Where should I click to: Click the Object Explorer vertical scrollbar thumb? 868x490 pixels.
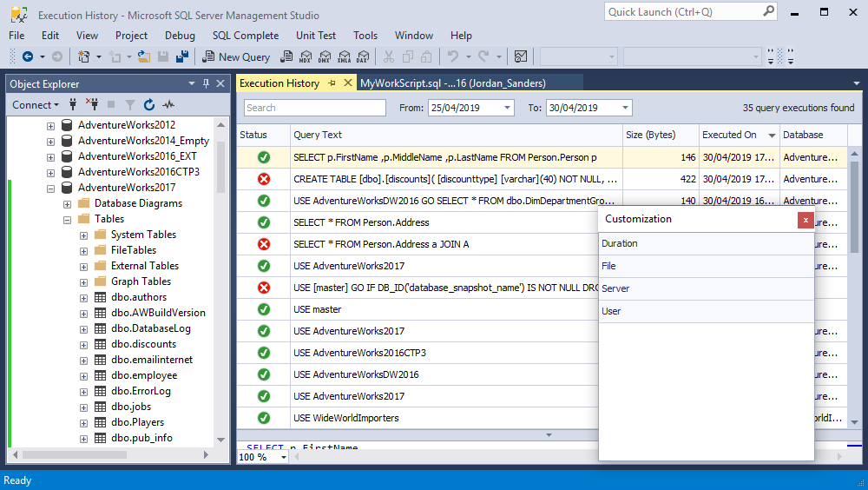pos(220,166)
